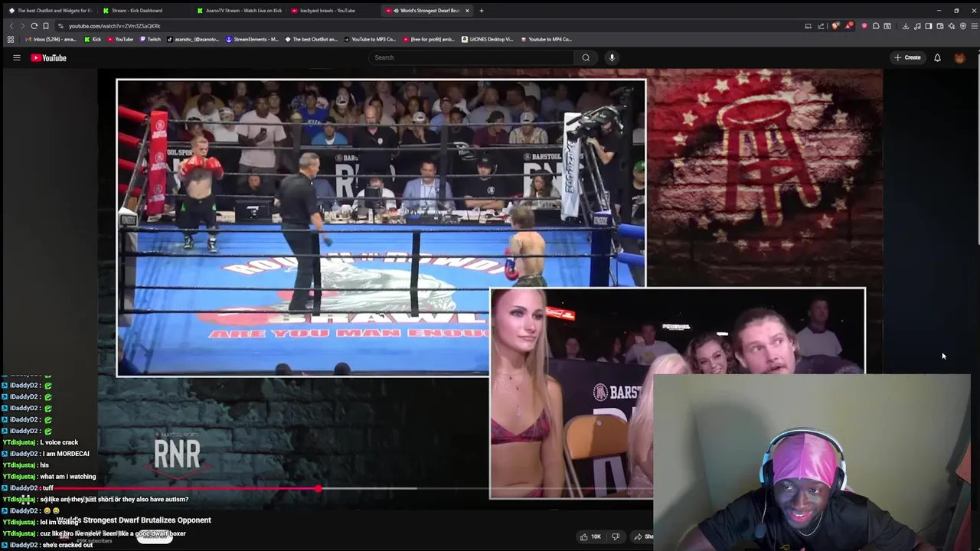Click the YouTube search field
The height and width of the screenshot is (551, 980).
coord(471,57)
